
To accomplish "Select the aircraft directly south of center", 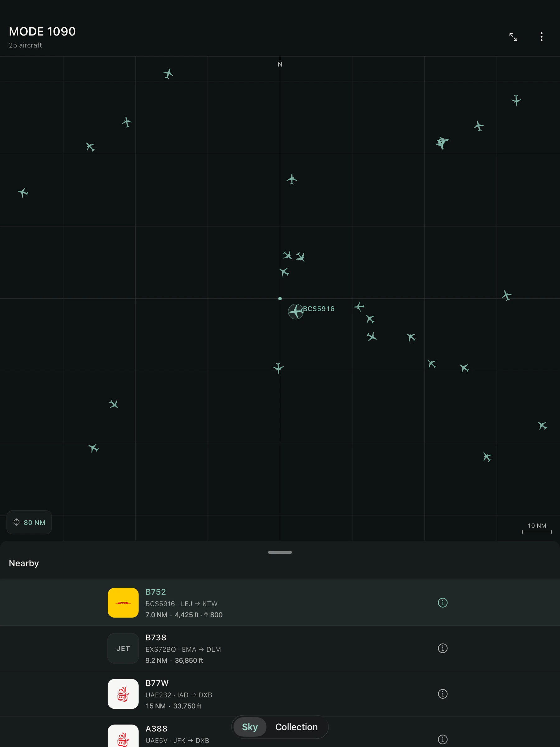I will coord(278,368).
